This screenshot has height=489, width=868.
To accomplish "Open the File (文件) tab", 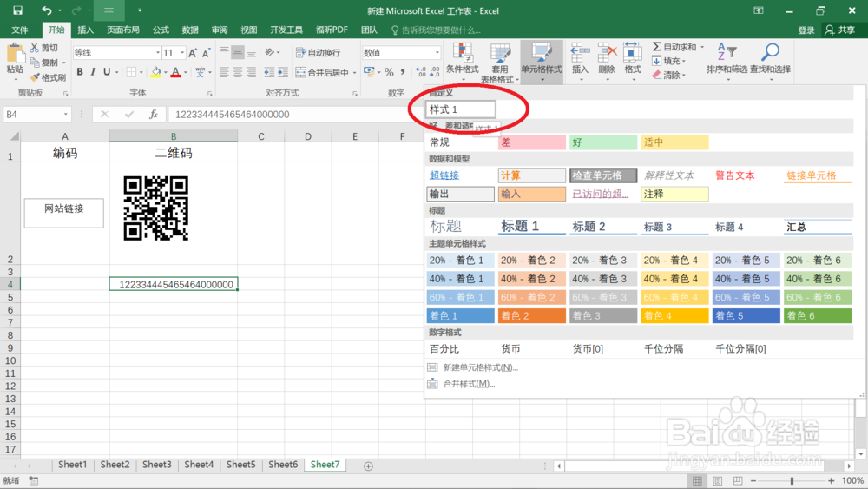I will [20, 30].
